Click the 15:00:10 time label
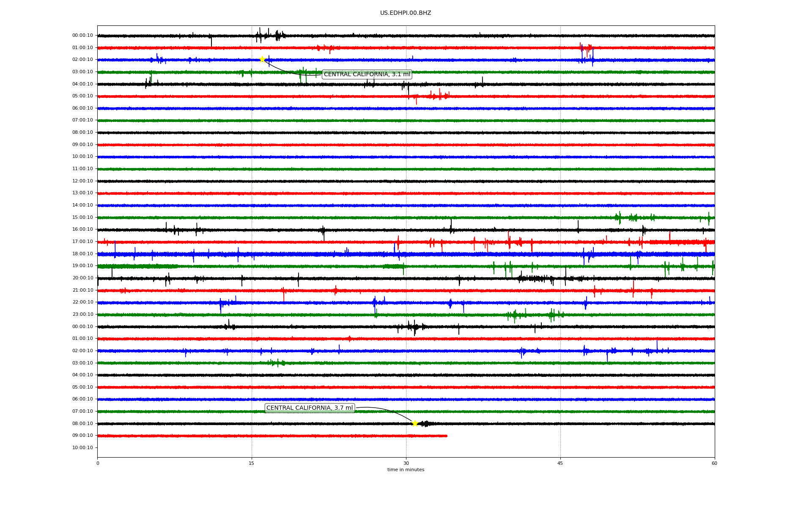The width and height of the screenshot is (812, 508). [x=82, y=218]
